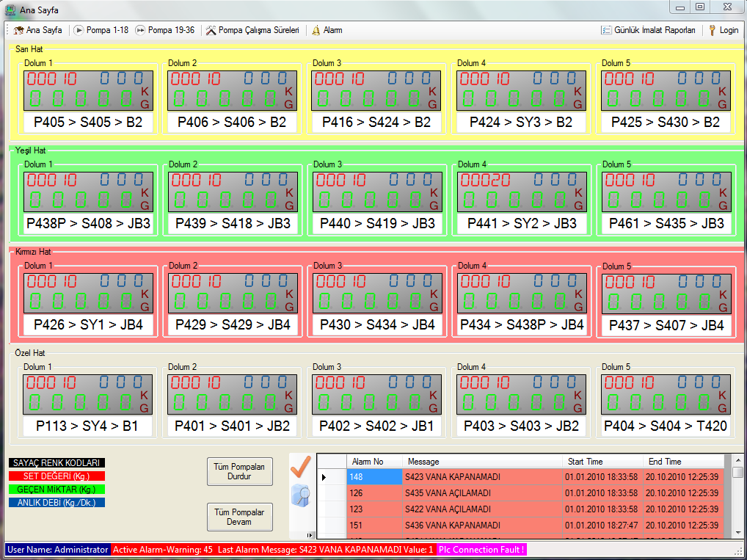The height and width of the screenshot is (560, 747).
Task: Click the Sarı Hat Dolum 1 counter display
Action: coord(88,90)
